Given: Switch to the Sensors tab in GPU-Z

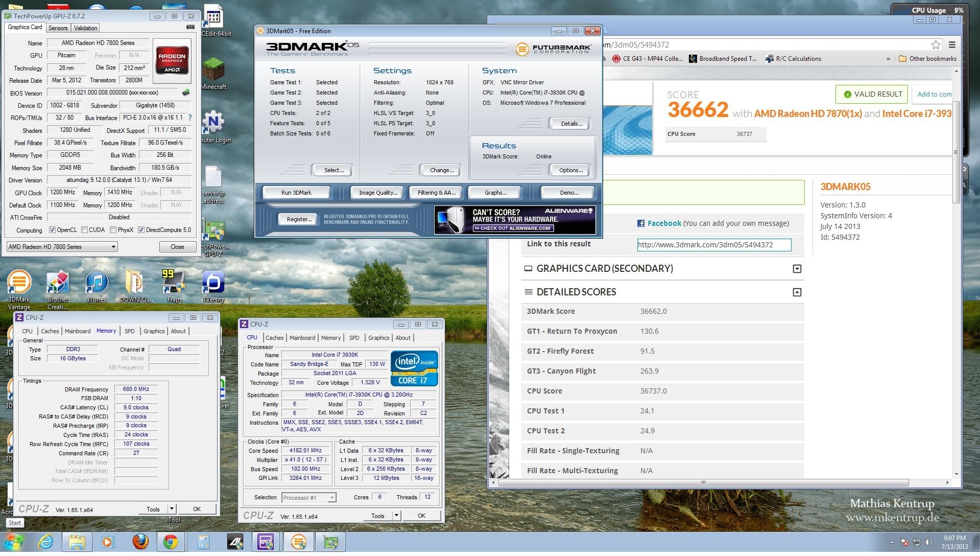Looking at the screenshot, I should [58, 28].
